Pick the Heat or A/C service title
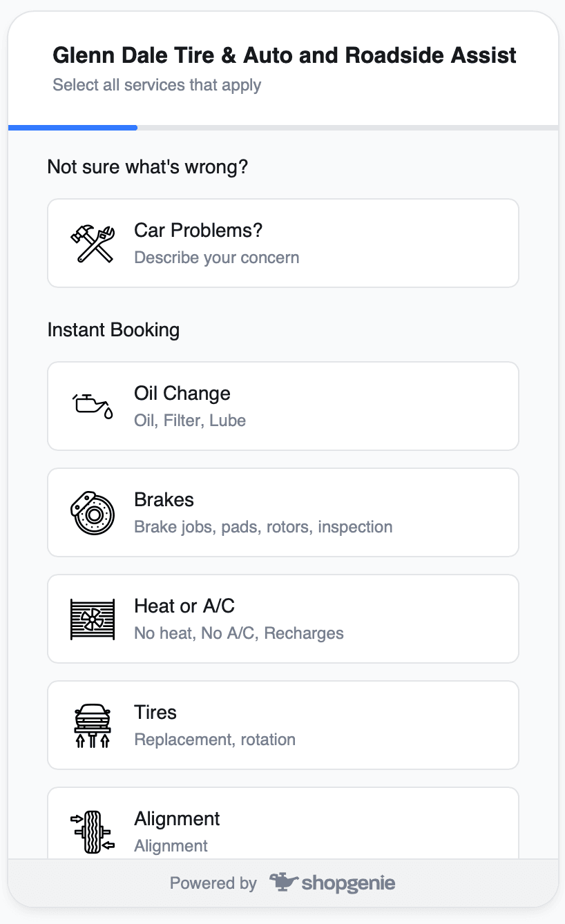Viewport: 565px width, 924px height. click(x=184, y=606)
